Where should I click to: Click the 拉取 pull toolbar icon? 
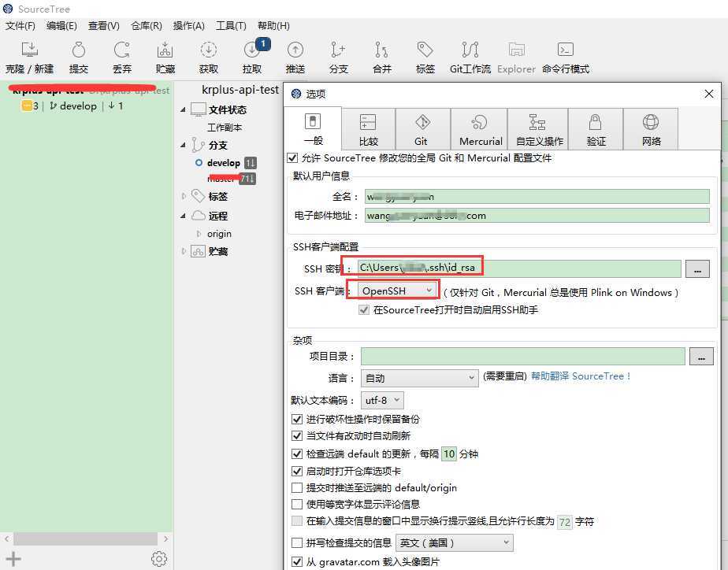(252, 50)
